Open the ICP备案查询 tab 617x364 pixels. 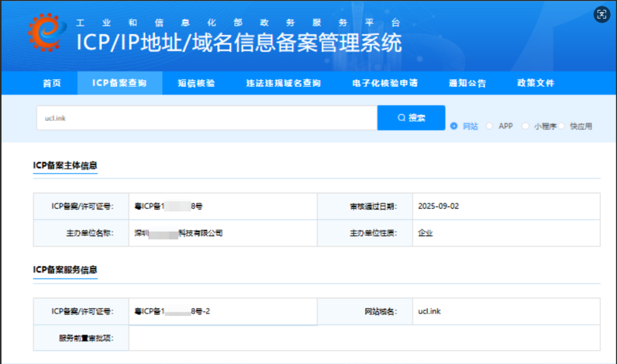(119, 83)
